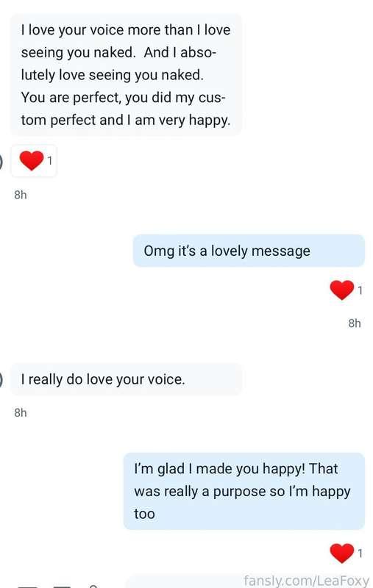373x588 pixels.
Task: Open sender avatar next to 'I really do love your voice'
Action: (x=1, y=379)
